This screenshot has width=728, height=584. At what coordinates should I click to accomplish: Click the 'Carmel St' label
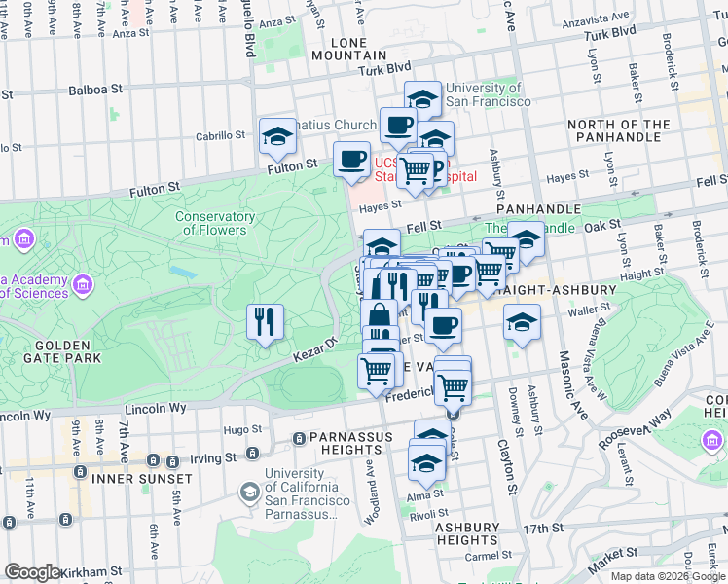click(x=489, y=555)
